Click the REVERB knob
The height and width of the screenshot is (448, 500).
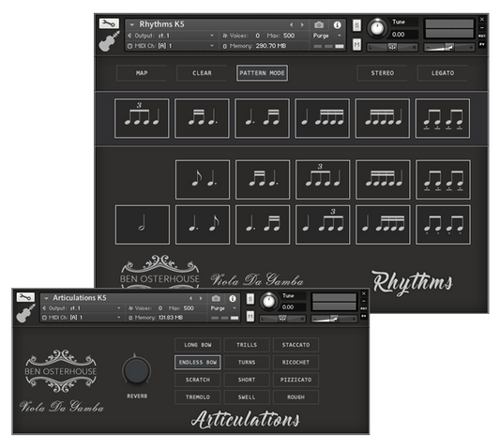tap(136, 370)
